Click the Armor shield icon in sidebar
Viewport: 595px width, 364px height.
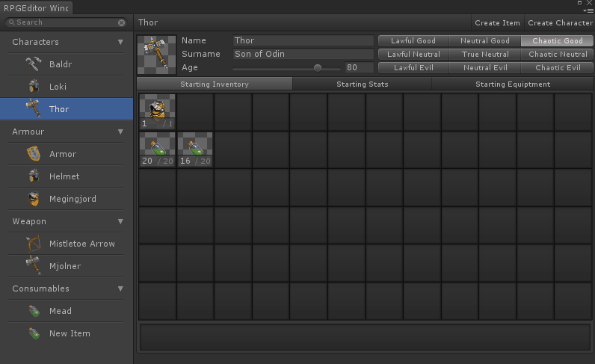coord(34,154)
